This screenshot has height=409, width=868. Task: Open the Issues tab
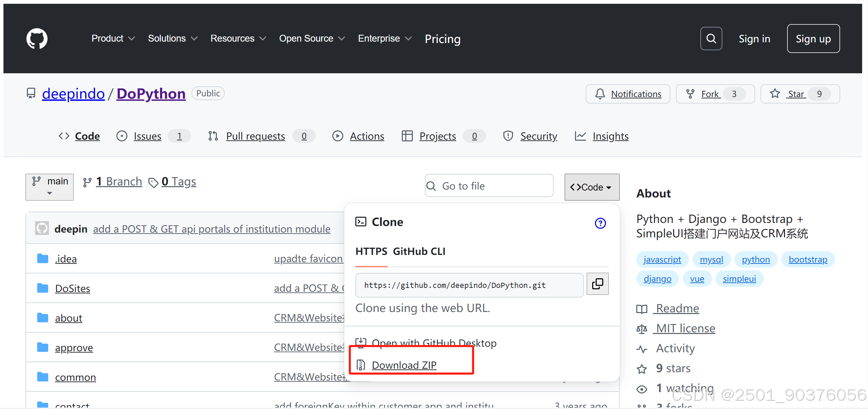147,136
